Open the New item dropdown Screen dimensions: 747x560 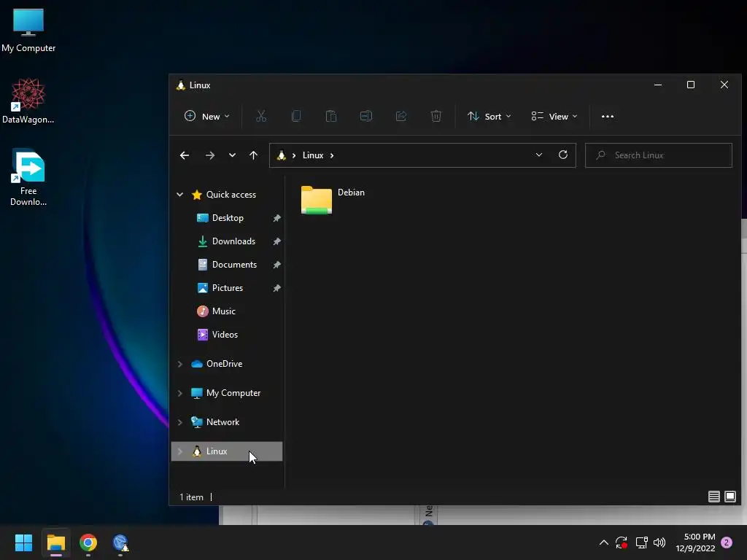[206, 116]
